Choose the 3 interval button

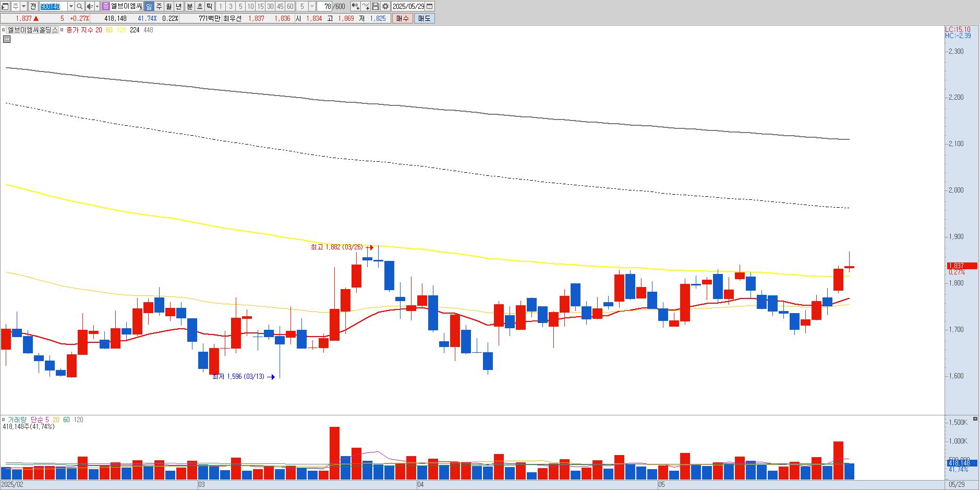[x=231, y=6]
